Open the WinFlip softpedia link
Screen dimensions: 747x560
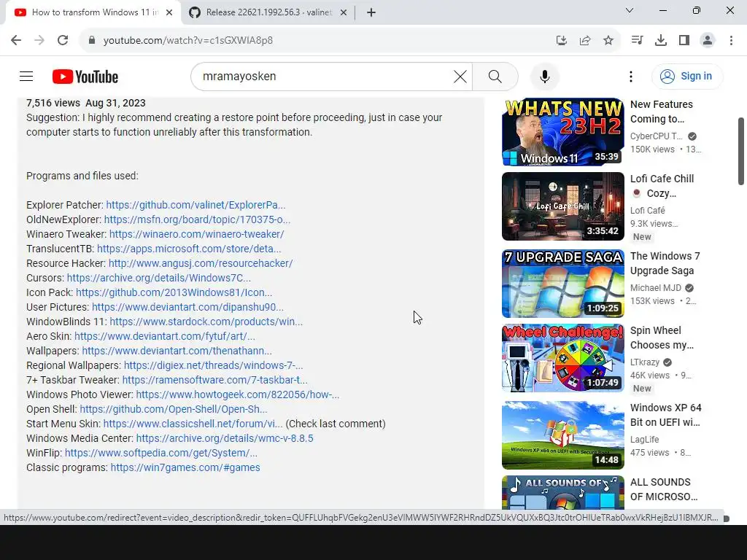[x=160, y=454]
